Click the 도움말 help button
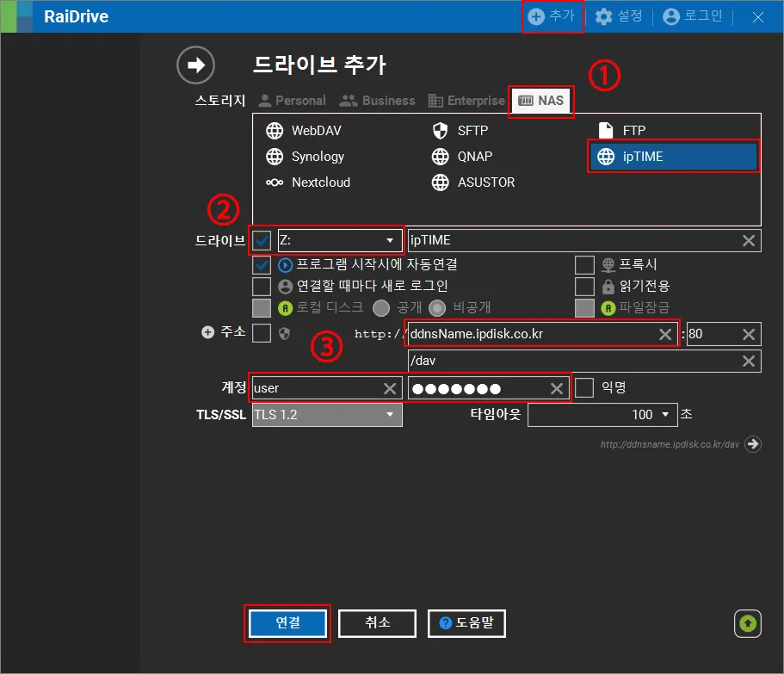Image resolution: width=784 pixels, height=674 pixels. (x=466, y=623)
